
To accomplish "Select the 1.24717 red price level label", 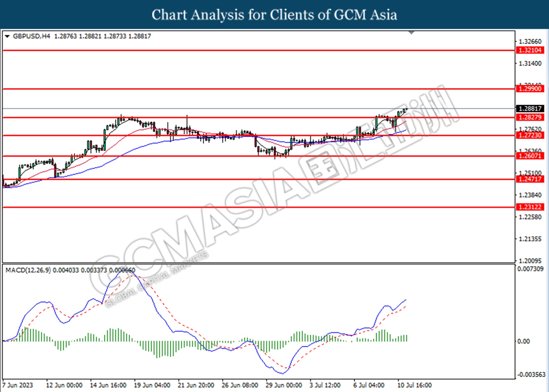I will (x=530, y=179).
